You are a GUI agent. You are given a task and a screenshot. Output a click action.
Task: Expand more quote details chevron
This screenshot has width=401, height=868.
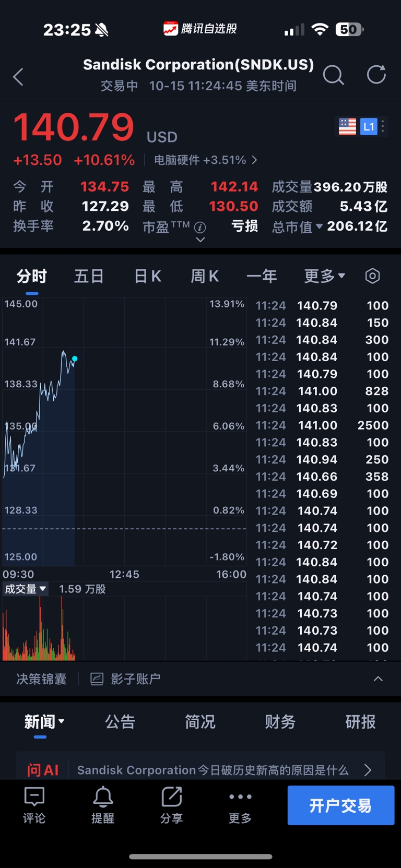click(200, 240)
